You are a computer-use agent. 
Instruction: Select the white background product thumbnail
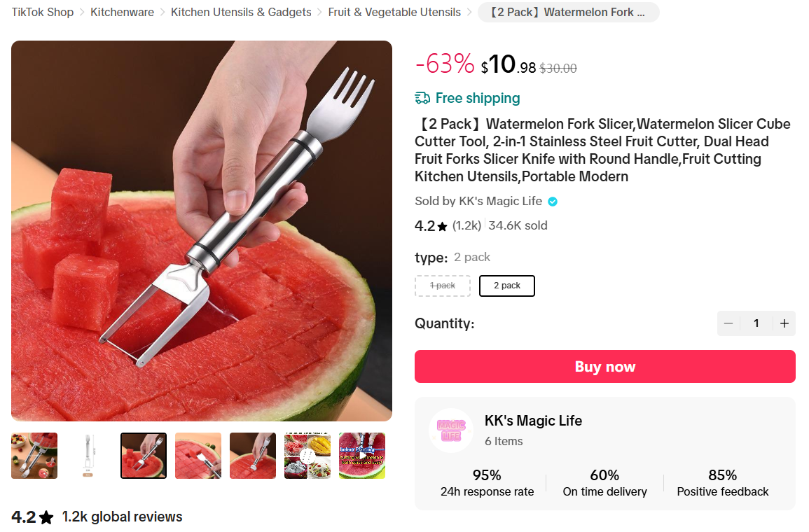tap(89, 456)
